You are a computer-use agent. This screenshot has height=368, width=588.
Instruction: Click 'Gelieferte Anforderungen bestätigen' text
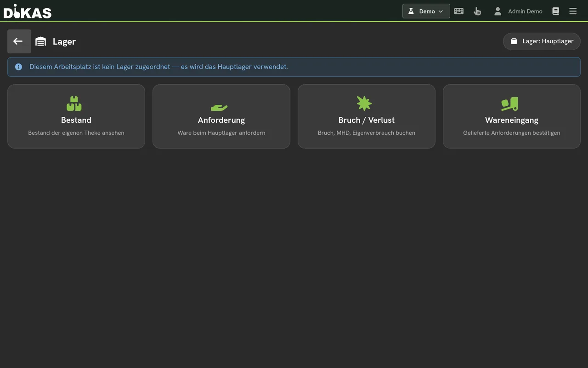click(512, 132)
